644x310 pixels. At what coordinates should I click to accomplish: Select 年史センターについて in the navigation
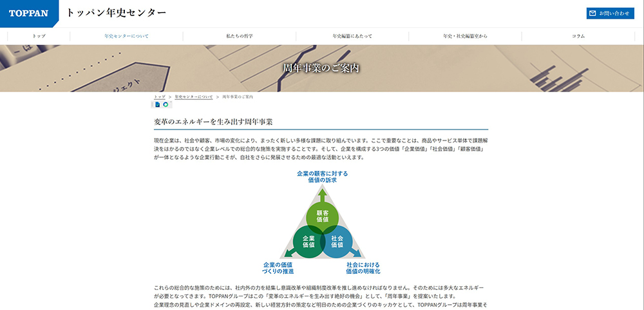pos(126,36)
